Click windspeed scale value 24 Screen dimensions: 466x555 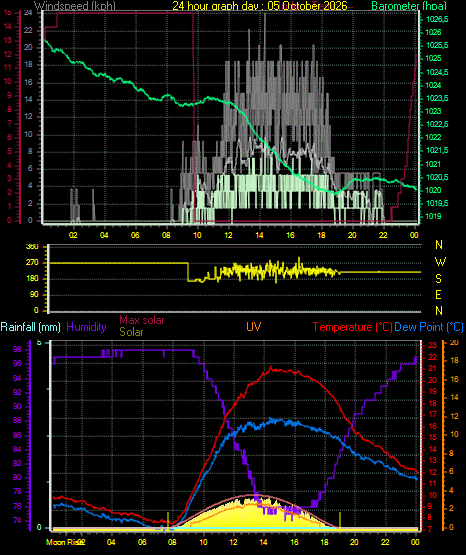pyautogui.click(x=28, y=13)
